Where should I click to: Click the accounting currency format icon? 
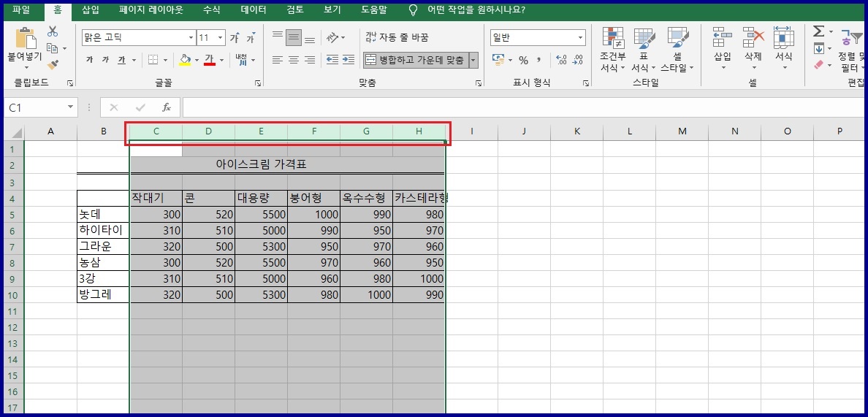click(498, 60)
